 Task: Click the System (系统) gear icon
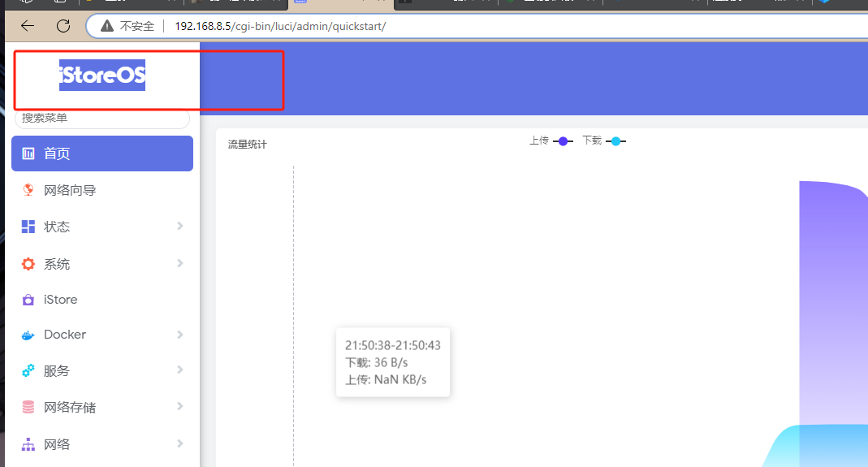28,264
